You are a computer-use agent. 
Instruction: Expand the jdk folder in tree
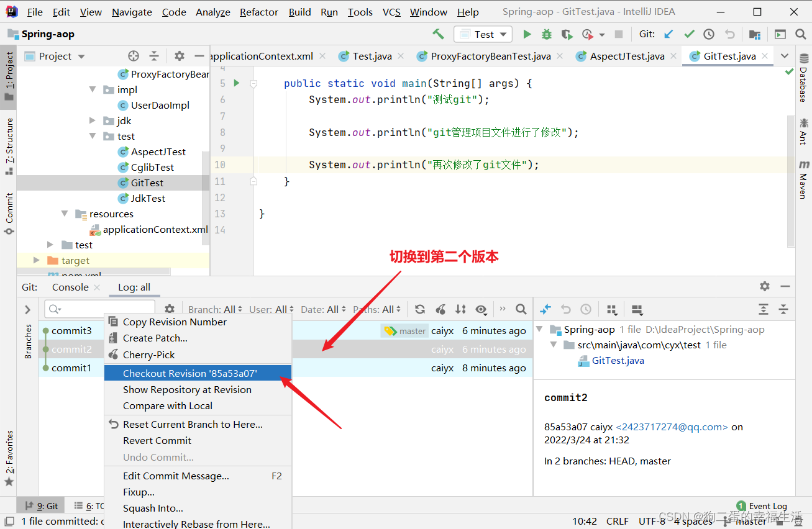coord(93,120)
